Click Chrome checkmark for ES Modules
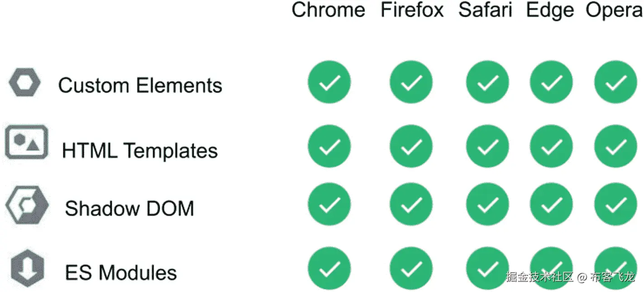The height and width of the screenshot is (292, 644). pos(329,268)
